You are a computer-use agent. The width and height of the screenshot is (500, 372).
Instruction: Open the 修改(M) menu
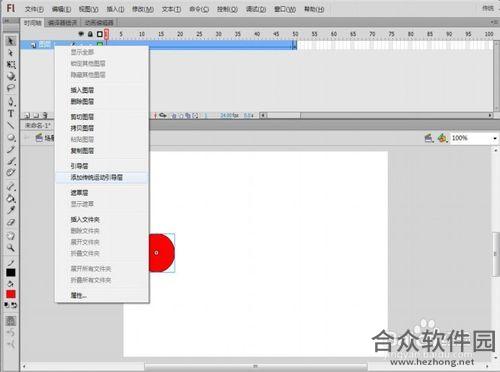tap(143, 9)
